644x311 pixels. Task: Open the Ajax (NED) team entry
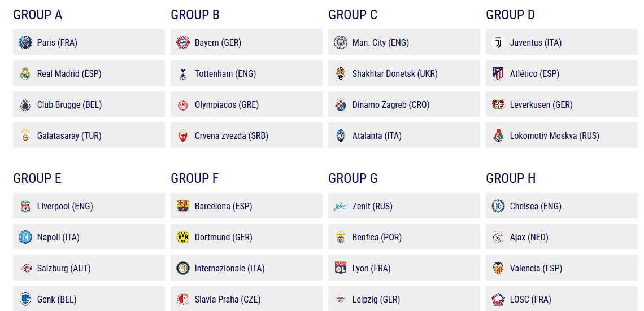[529, 237]
